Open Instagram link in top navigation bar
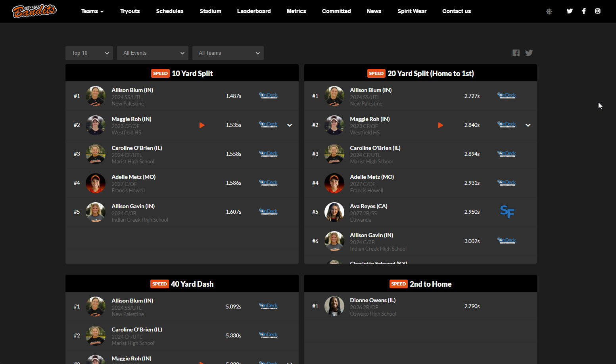 click(x=597, y=11)
